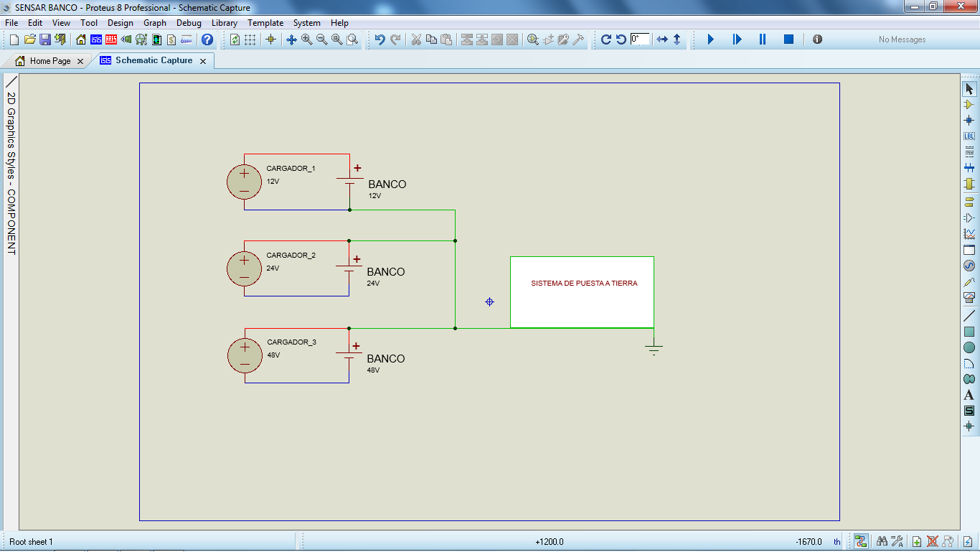Select the CARGADOR_1 voltage source
This screenshot has width=980, height=552.
click(x=244, y=182)
